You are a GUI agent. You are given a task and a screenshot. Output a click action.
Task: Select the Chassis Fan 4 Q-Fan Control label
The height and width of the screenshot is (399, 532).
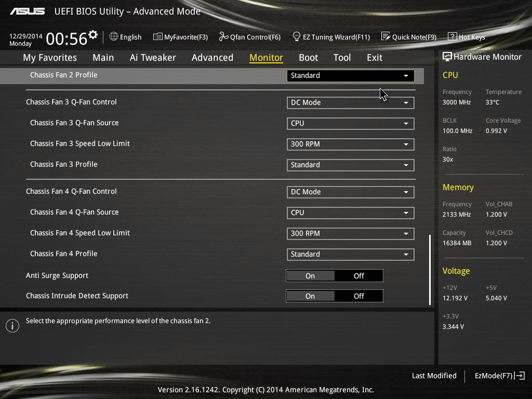click(71, 191)
